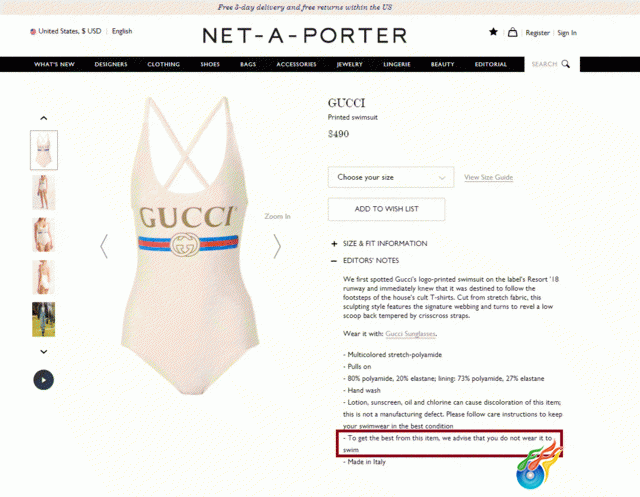Click the Sign In link
Image resolution: width=640 pixels, height=497 pixels.
click(x=567, y=33)
